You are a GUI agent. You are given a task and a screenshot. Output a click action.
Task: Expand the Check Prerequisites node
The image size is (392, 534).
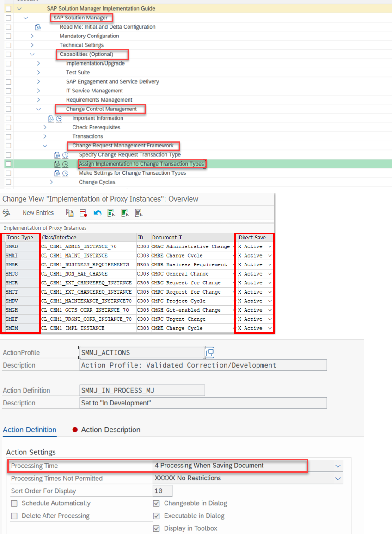(45, 127)
